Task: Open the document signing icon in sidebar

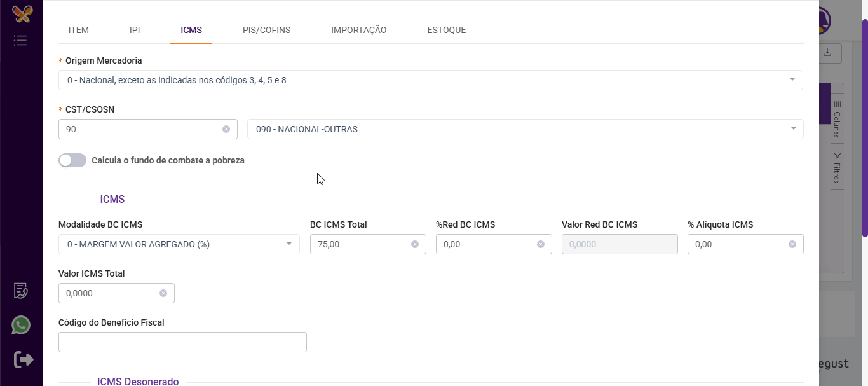Action: (x=21, y=291)
